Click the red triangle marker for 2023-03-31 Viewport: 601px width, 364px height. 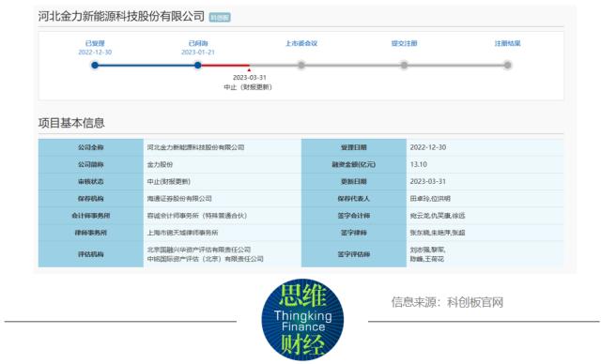point(249,70)
